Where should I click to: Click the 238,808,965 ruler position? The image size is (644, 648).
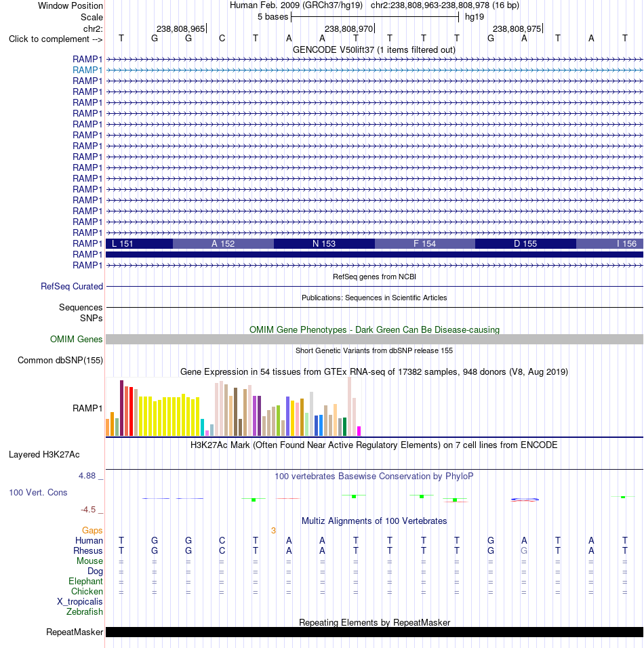180,29
